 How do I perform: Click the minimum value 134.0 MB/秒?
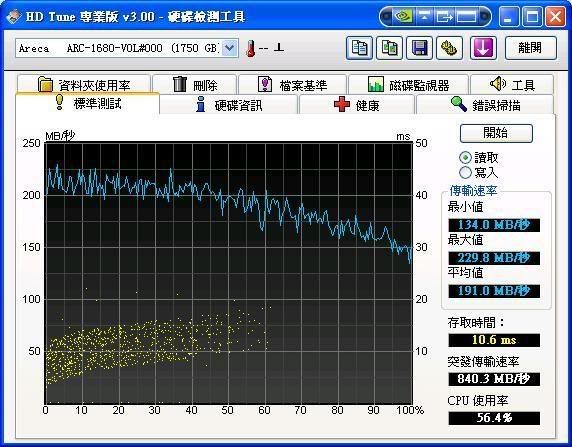point(494,225)
